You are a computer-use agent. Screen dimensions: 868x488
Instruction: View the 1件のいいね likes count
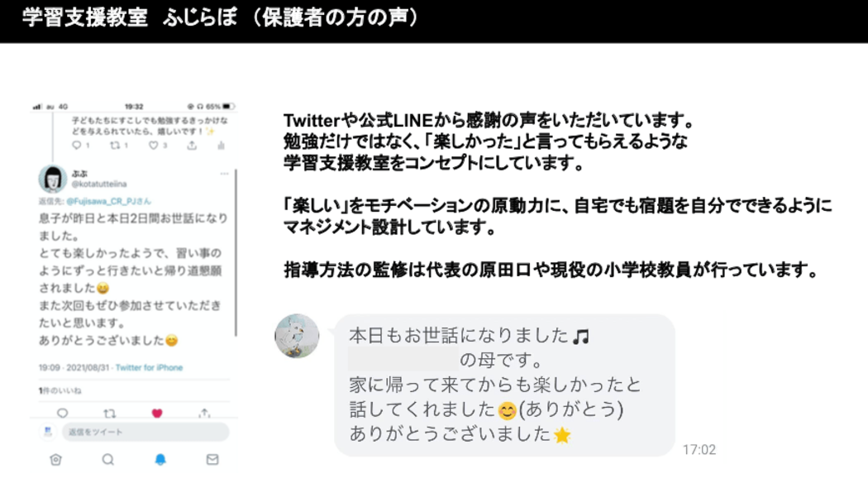[x=60, y=390]
